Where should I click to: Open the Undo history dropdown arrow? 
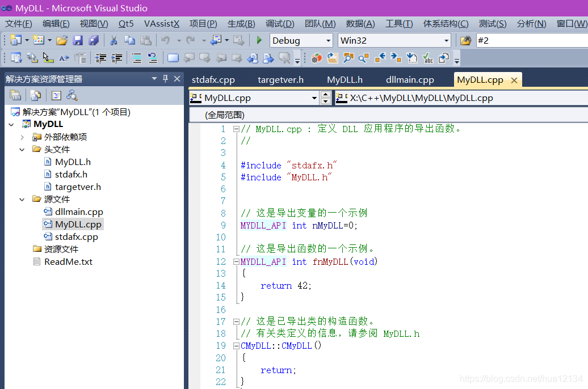tap(179, 40)
